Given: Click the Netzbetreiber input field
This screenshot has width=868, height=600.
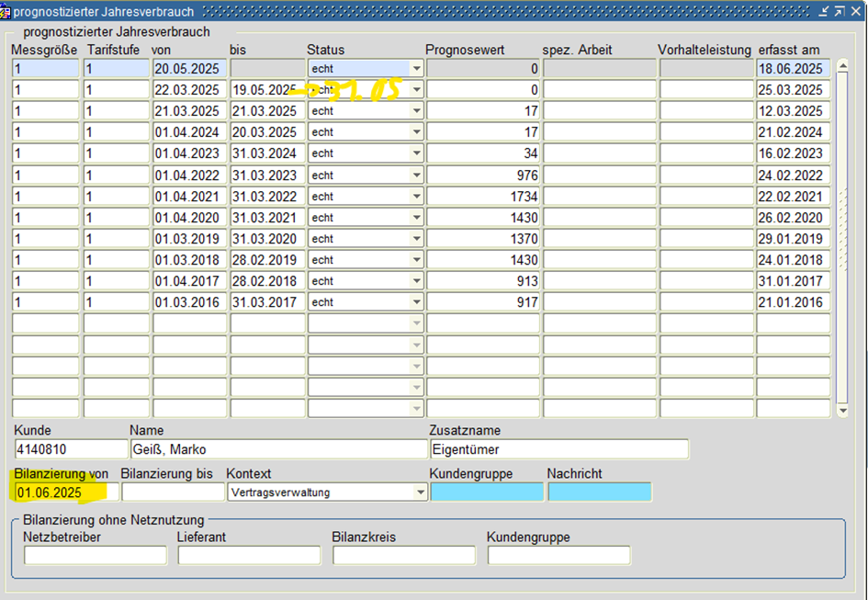Looking at the screenshot, I should pyautogui.click(x=95, y=555).
